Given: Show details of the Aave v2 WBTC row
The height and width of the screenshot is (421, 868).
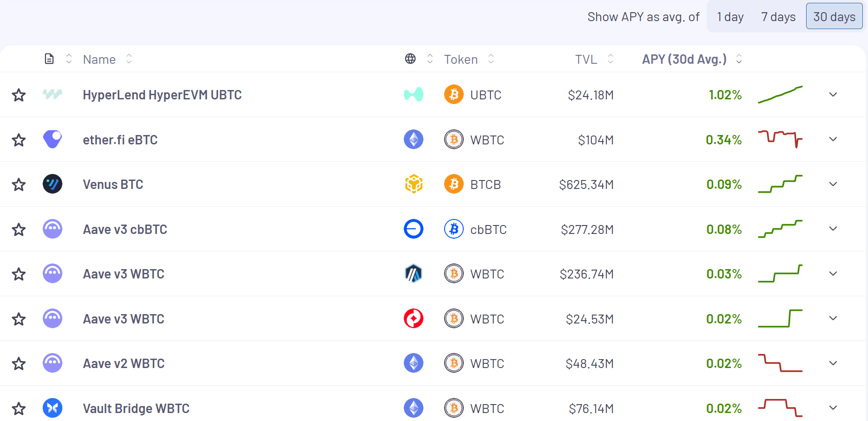Looking at the screenshot, I should tap(833, 363).
